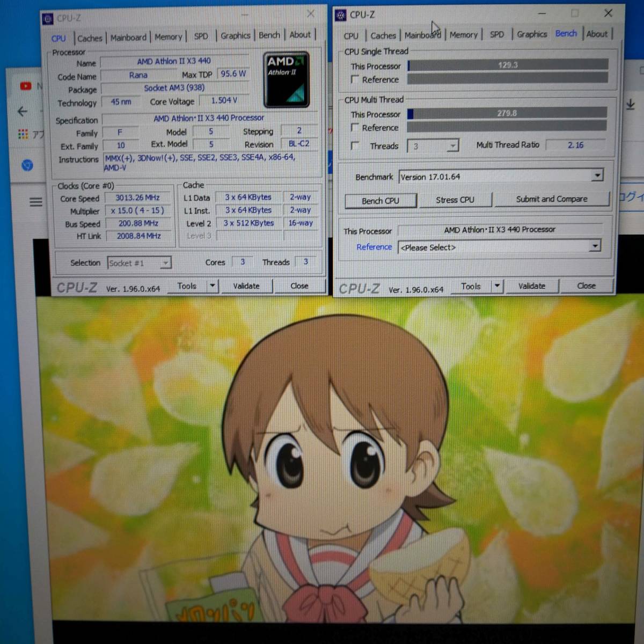Click the right CPU-Z window title icon
The image size is (644, 644).
point(340,15)
